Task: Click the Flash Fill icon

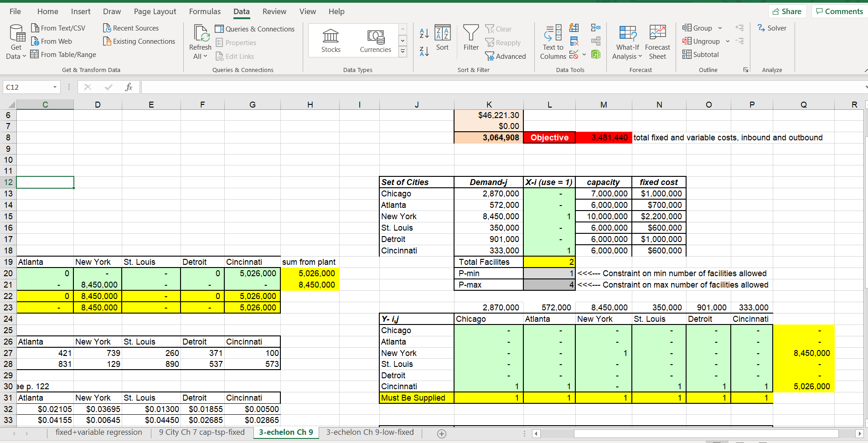Action: click(574, 28)
